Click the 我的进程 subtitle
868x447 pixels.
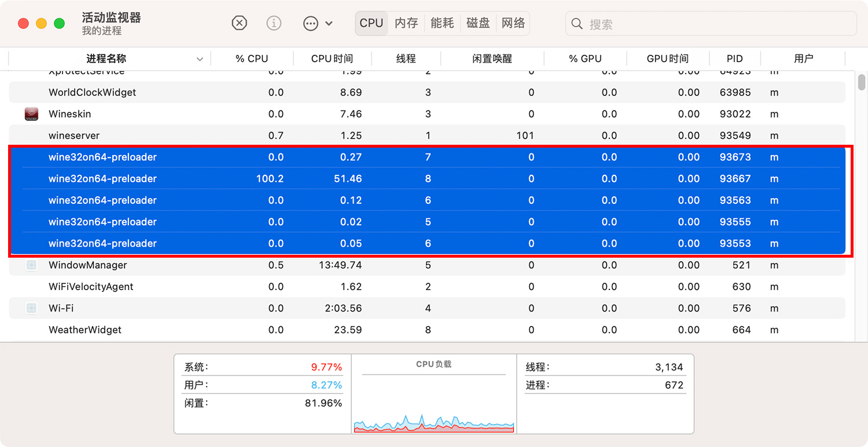coord(101,31)
